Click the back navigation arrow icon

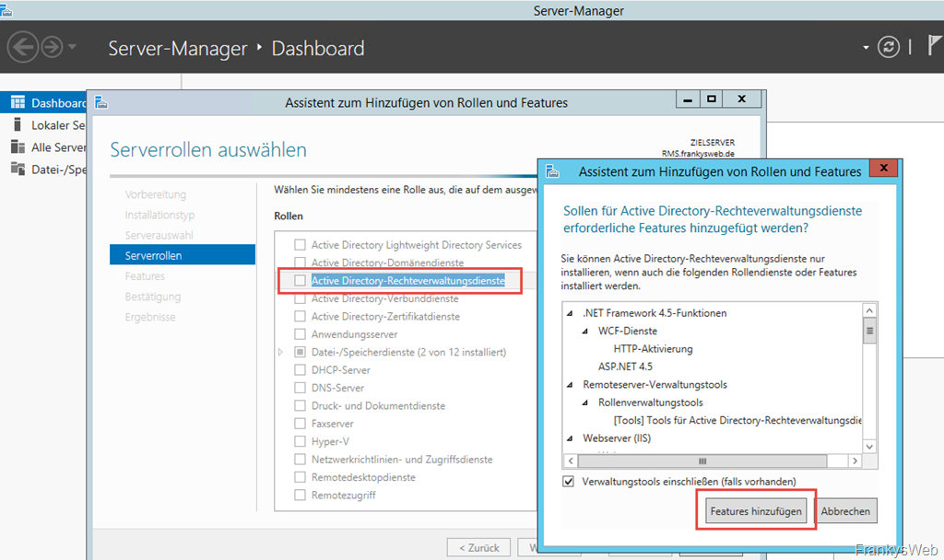23,47
